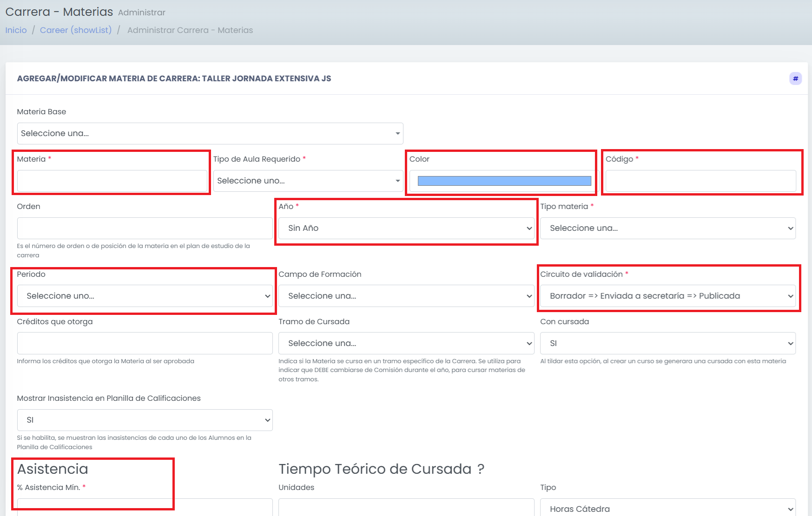Open Tipo de Aula Requerido dropdown
The height and width of the screenshot is (516, 812).
click(x=308, y=181)
